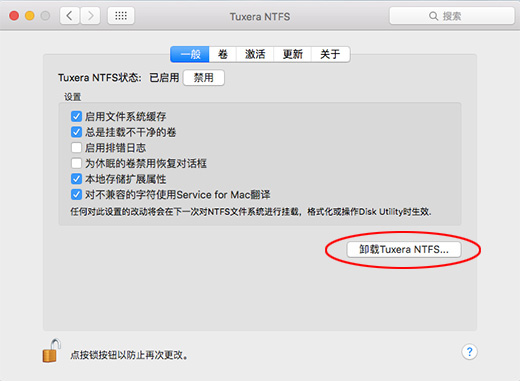The height and width of the screenshot is (381, 520).
Task: Click the padlock icon to lock settings
Action: click(51, 351)
